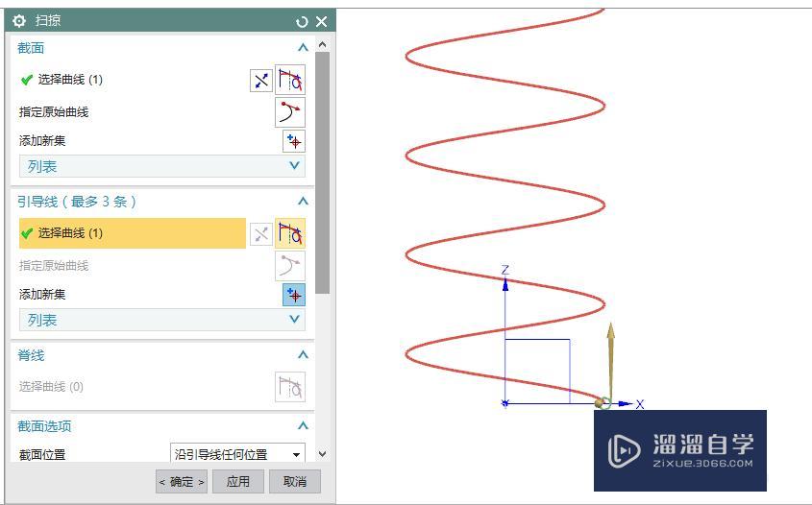The width and height of the screenshot is (812, 505).
Task: Cancel with the 取消 button
Action: tap(295, 482)
